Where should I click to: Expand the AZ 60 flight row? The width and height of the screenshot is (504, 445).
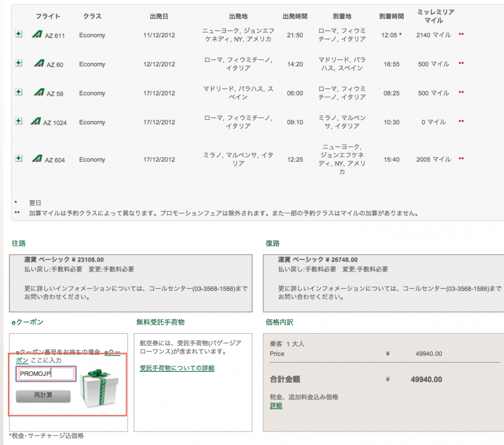point(18,63)
